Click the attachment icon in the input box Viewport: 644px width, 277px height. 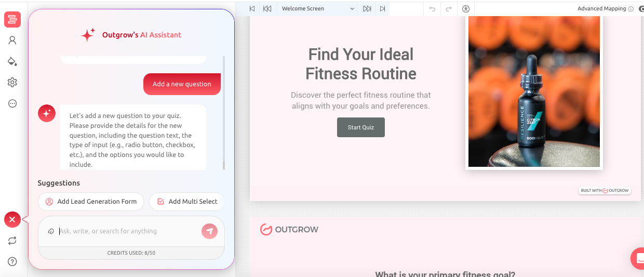[x=51, y=231]
